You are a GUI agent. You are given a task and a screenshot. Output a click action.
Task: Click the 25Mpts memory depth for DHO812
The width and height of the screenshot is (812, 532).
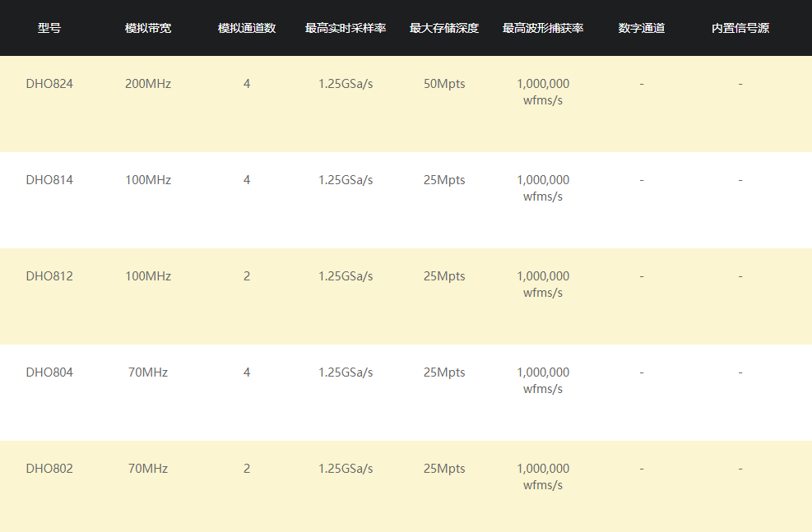click(444, 276)
